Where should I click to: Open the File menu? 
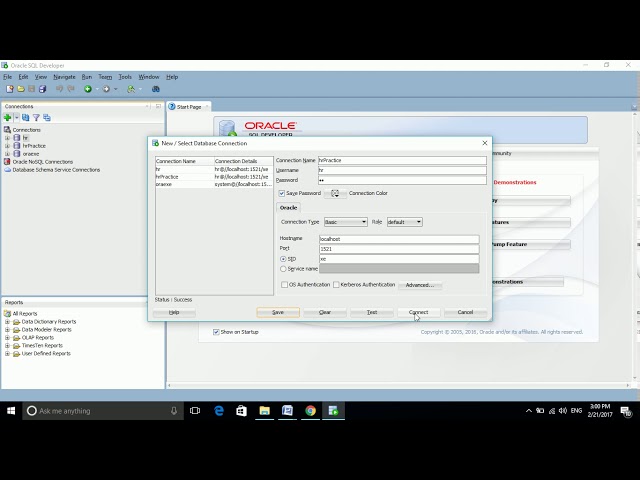click(8, 77)
